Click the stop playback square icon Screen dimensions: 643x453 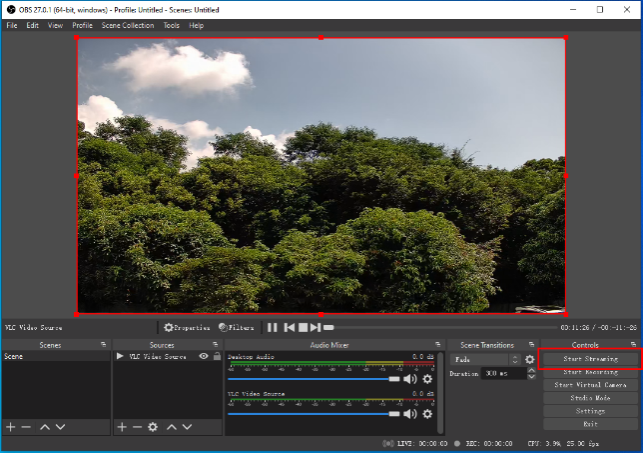[x=302, y=327]
